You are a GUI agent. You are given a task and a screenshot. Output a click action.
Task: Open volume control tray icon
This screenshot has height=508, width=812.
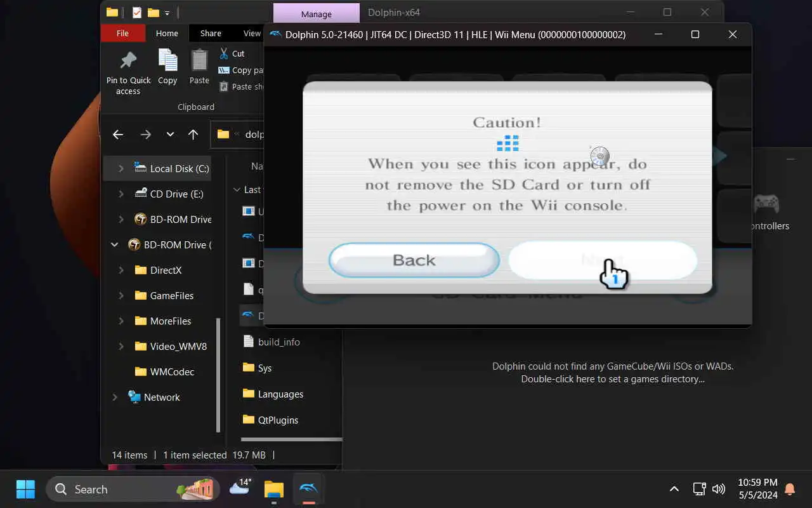tap(719, 489)
